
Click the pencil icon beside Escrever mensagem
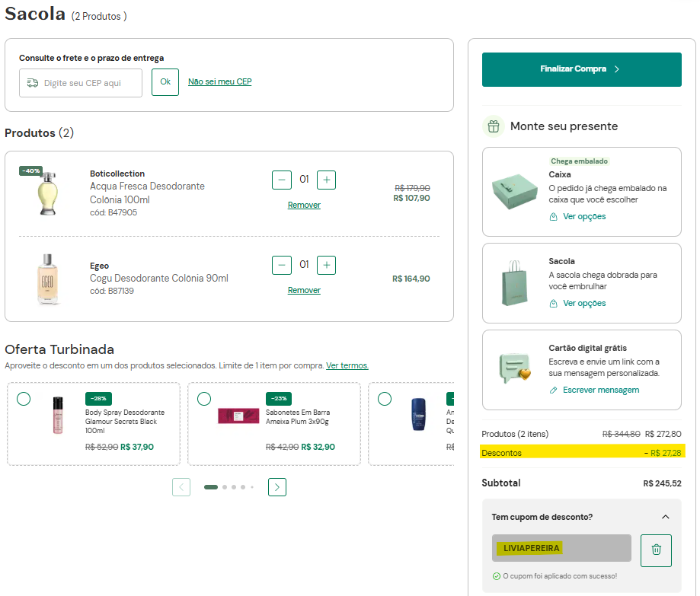[553, 390]
